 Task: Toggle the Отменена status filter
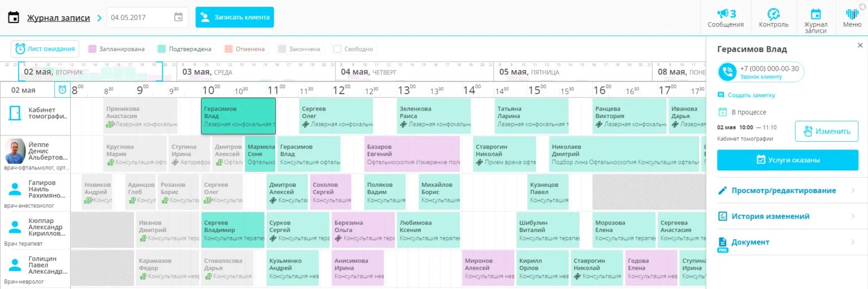(245, 49)
